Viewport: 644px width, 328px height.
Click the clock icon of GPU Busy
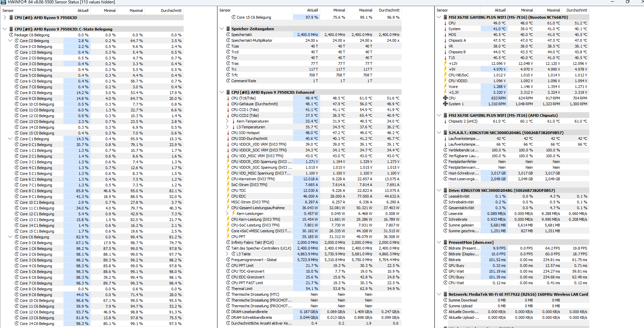pos(445,265)
